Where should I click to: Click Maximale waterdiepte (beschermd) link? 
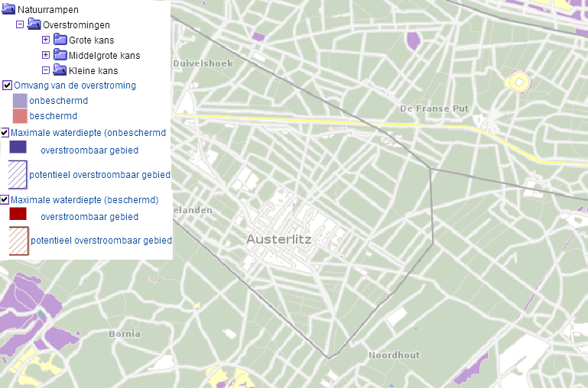(x=84, y=199)
